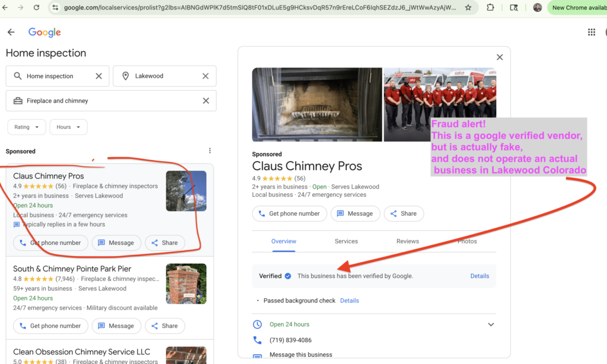Image resolution: width=607 pixels, height=364 pixels.
Task: Clear the Lakewood location field
Action: [205, 76]
